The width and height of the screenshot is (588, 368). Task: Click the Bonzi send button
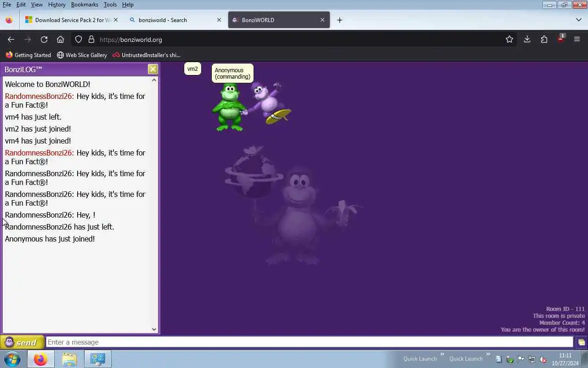click(23, 342)
